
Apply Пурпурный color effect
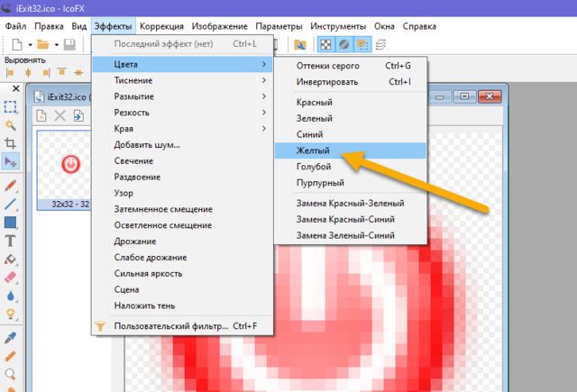(x=351, y=183)
